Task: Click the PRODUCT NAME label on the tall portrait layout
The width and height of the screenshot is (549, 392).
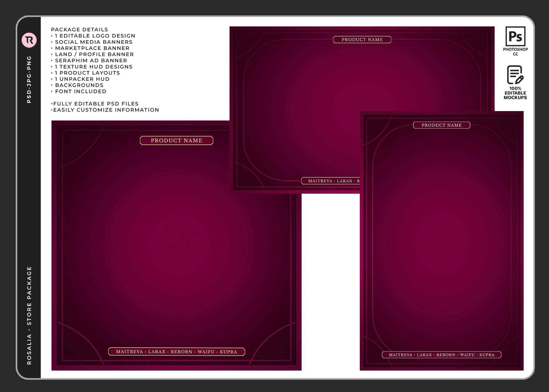Action: pyautogui.click(x=442, y=125)
